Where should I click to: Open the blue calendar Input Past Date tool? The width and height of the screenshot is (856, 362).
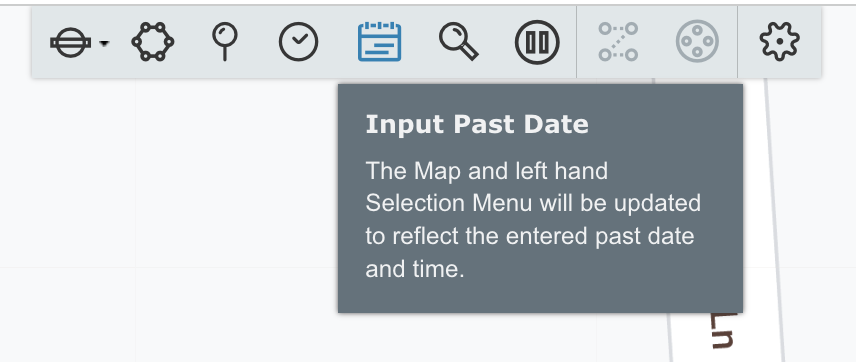(x=379, y=41)
